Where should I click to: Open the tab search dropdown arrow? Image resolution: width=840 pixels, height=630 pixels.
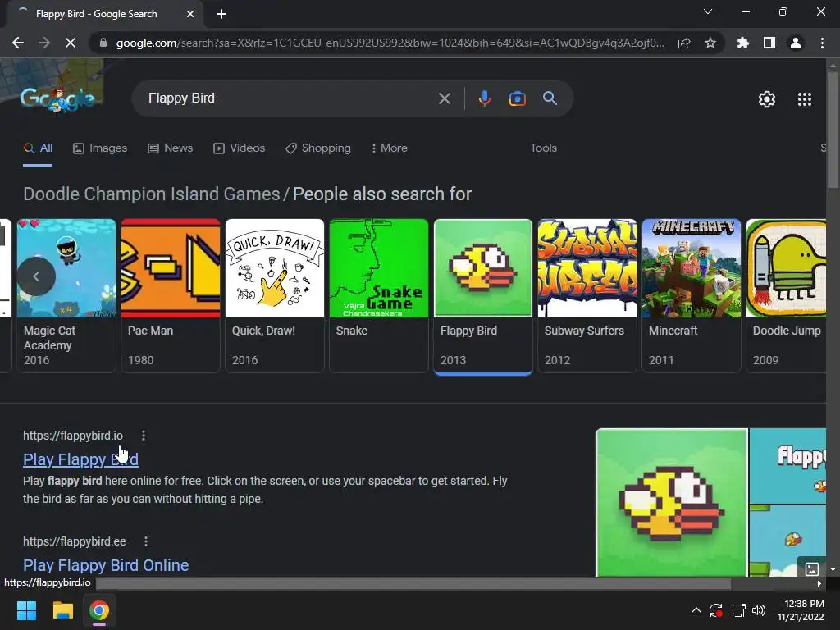coord(708,11)
